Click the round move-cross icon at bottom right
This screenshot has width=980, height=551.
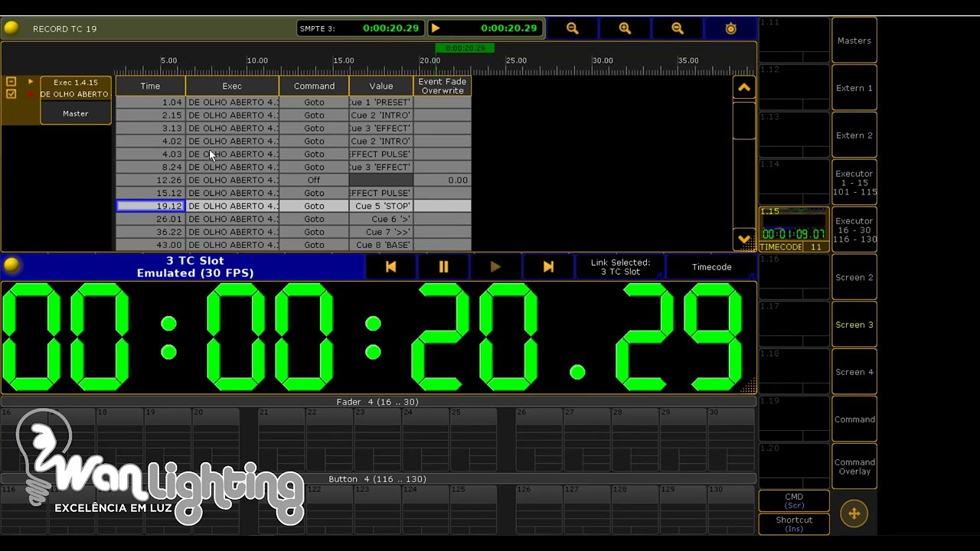click(854, 514)
